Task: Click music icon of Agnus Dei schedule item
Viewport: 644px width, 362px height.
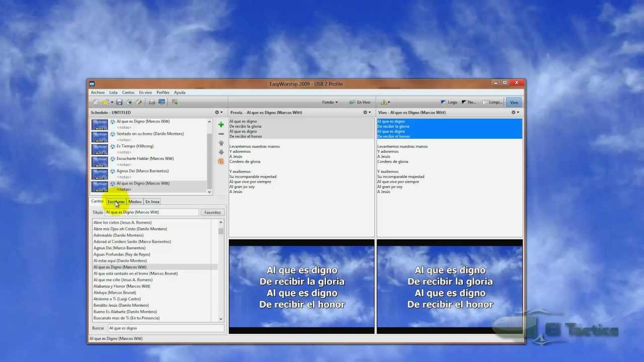Action: pos(113,171)
